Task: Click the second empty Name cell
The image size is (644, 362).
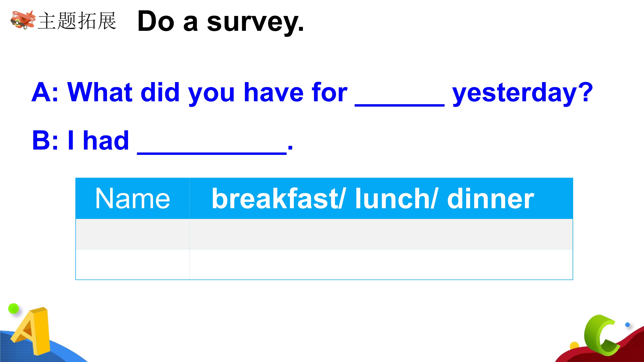Action: click(x=133, y=264)
